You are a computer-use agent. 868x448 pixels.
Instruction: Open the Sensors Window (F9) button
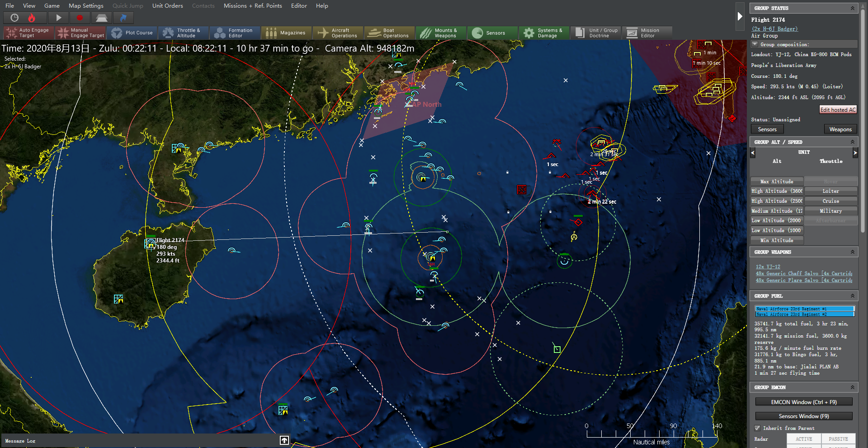pyautogui.click(x=804, y=416)
